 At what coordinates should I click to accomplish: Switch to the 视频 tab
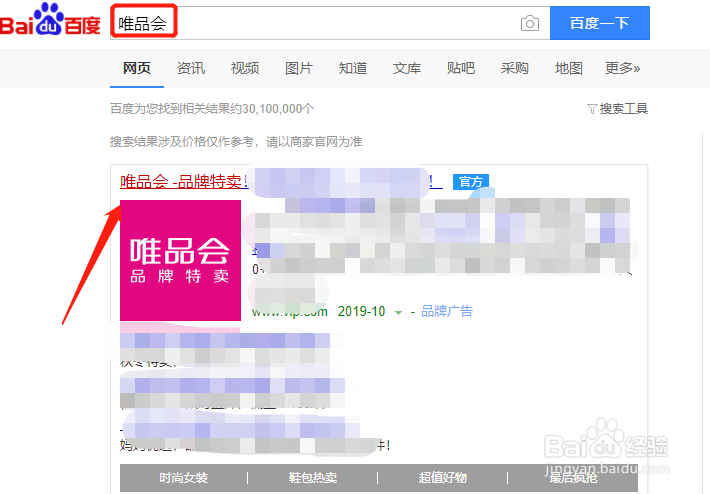(x=245, y=68)
